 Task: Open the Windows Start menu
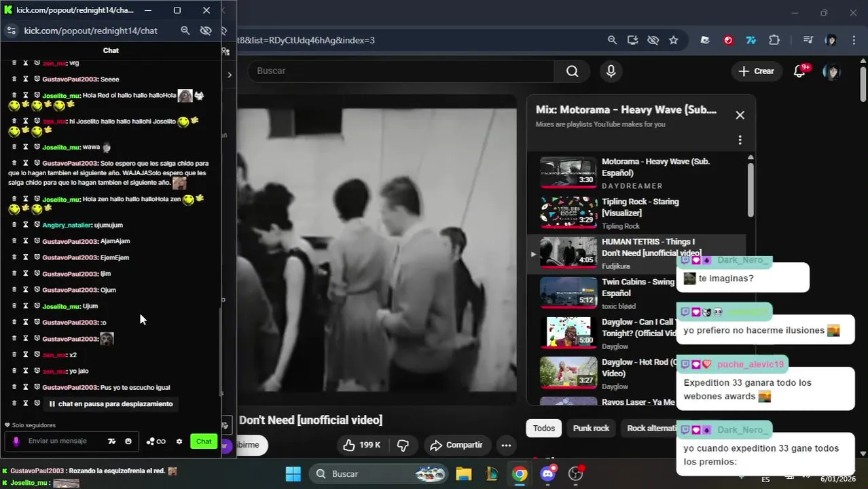pos(293,474)
